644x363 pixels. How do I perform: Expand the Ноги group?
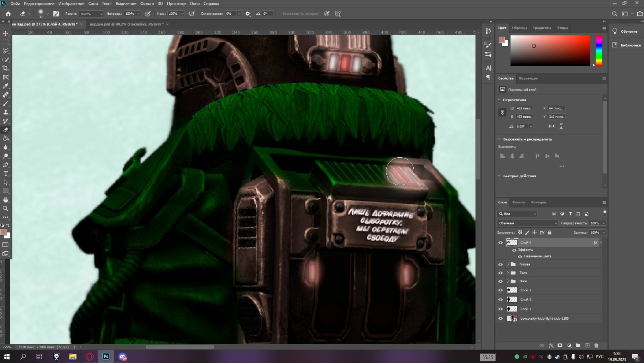click(508, 281)
